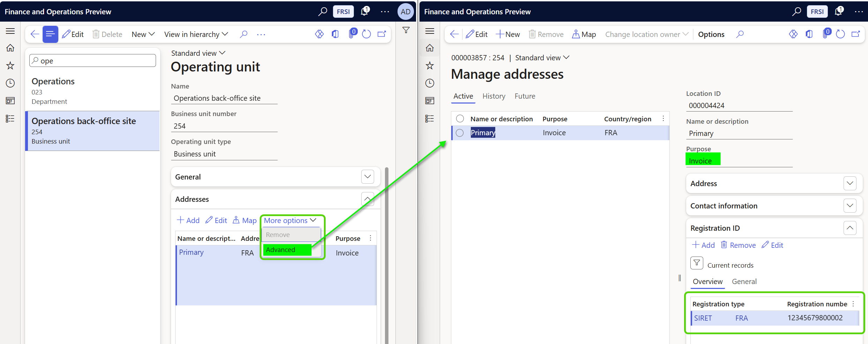This screenshot has width=868, height=344.
Task: Refresh the Manage addresses page
Action: point(840,34)
